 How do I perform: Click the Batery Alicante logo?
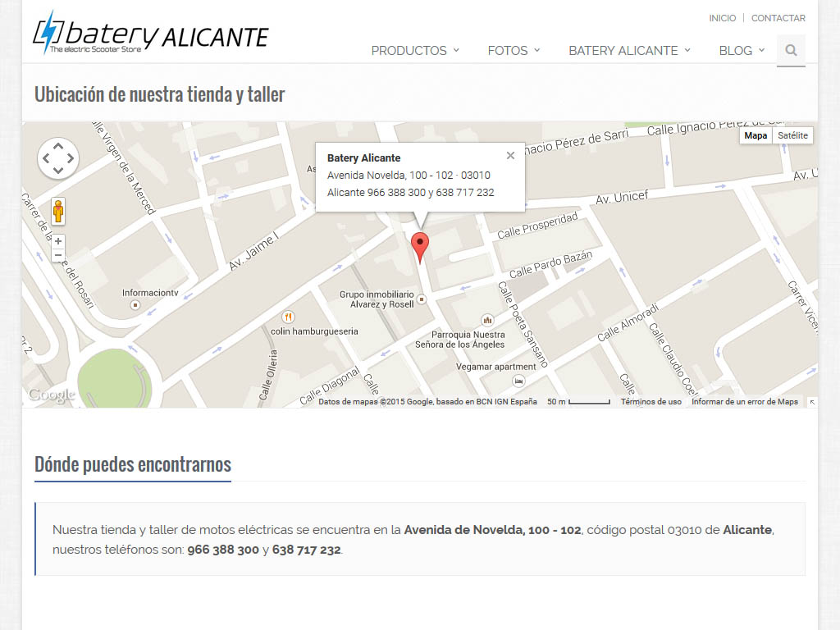(x=151, y=33)
